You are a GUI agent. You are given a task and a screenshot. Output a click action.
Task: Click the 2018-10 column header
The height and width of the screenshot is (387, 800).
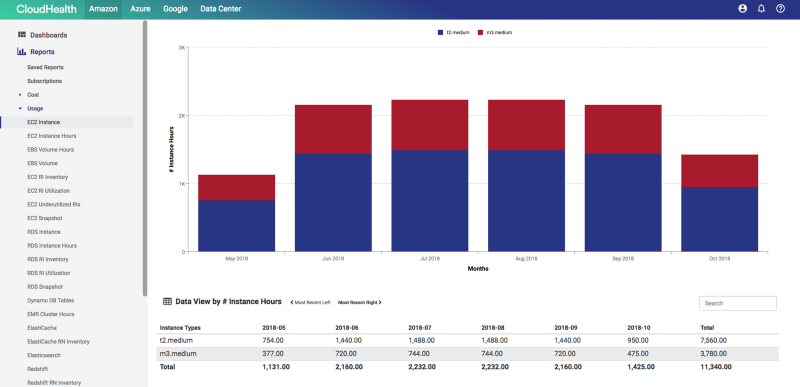click(639, 328)
